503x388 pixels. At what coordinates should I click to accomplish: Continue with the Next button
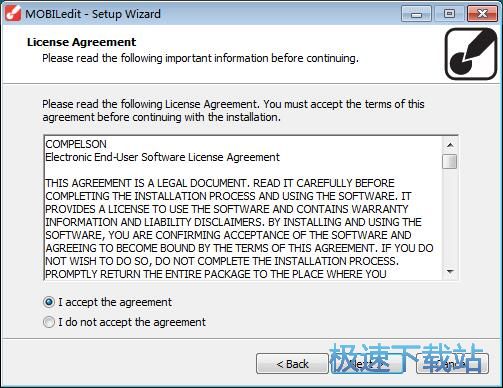coord(367,364)
